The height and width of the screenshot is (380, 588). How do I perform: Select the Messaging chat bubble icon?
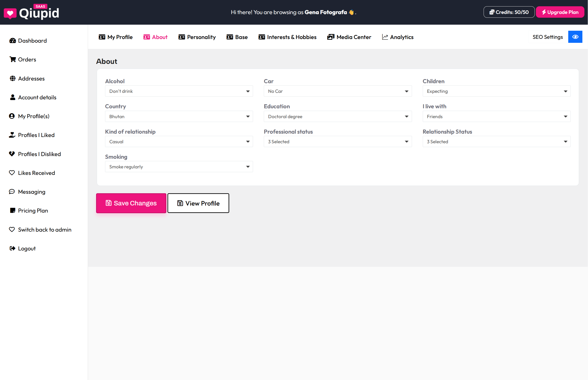(x=12, y=191)
